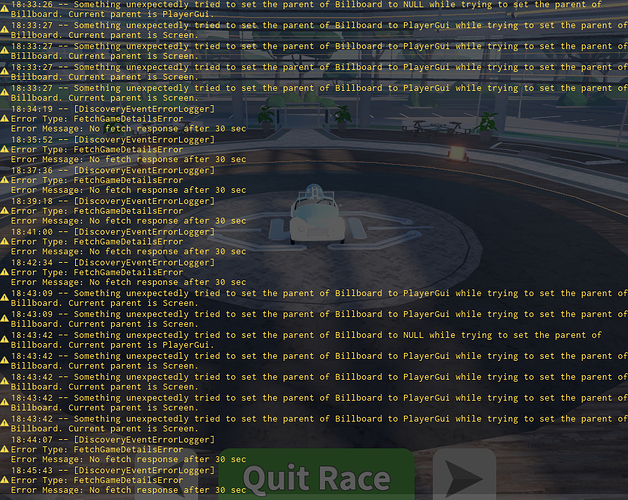Click the green Quit Race button
The image size is (628, 500).
click(x=316, y=474)
